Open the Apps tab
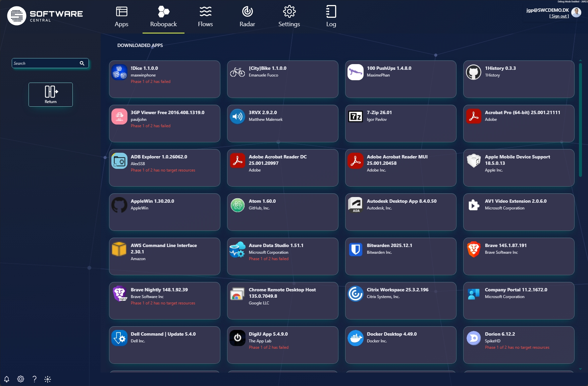The height and width of the screenshot is (386, 588). 121,17
